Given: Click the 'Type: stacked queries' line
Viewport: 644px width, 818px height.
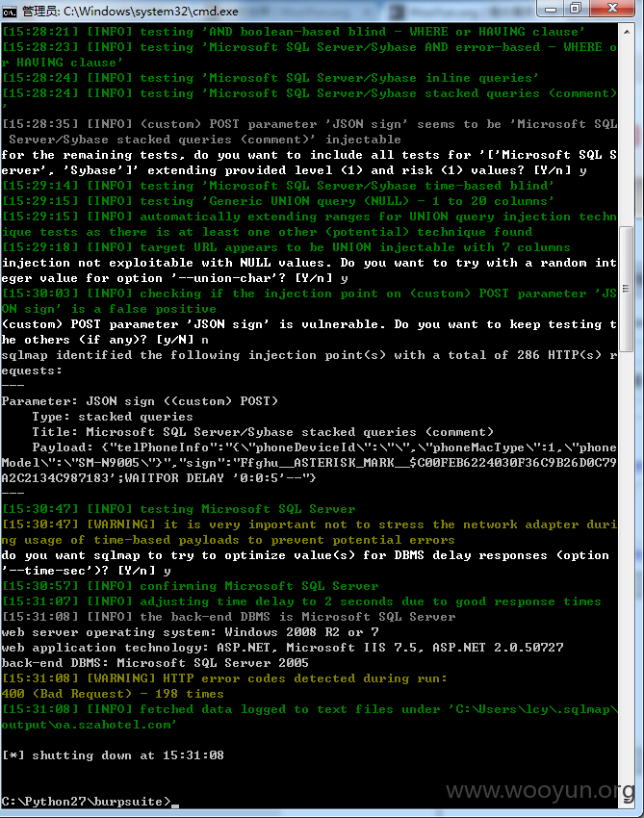Looking at the screenshot, I should 113,417.
